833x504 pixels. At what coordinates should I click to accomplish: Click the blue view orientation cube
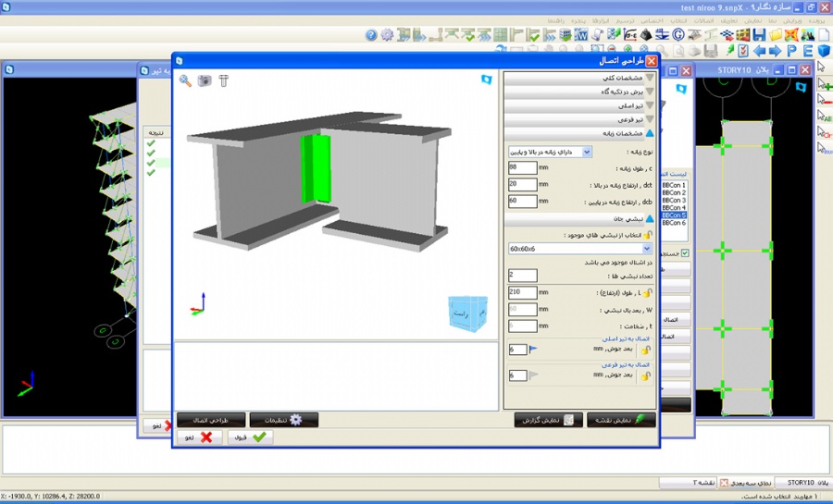[467, 313]
